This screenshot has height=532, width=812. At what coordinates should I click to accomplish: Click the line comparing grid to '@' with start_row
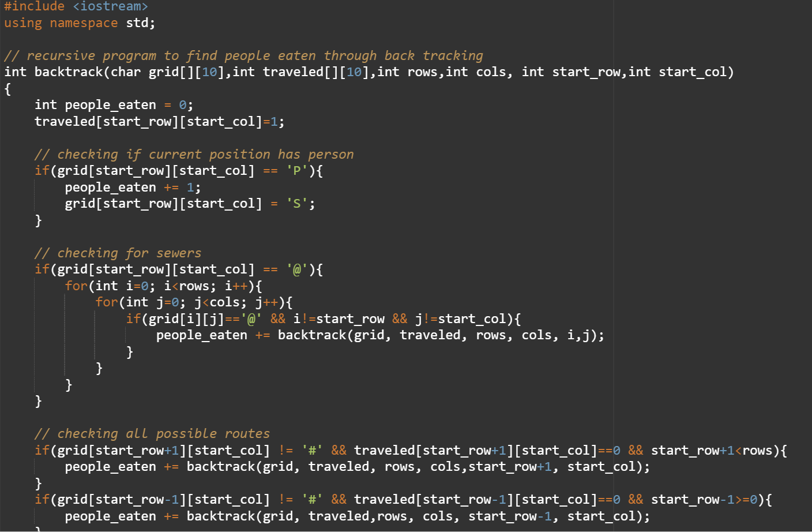179,269
